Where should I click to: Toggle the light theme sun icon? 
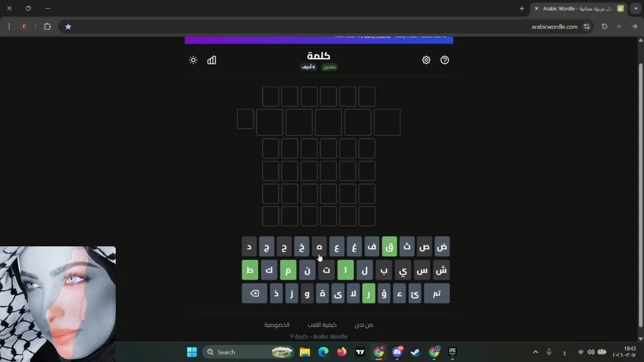point(193,60)
